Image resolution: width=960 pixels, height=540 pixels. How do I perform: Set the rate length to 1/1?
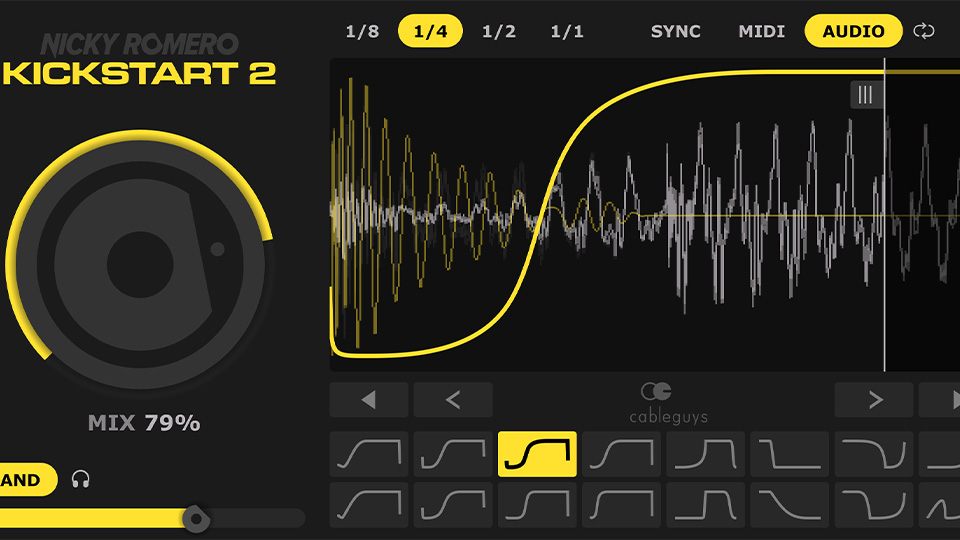[x=567, y=31]
